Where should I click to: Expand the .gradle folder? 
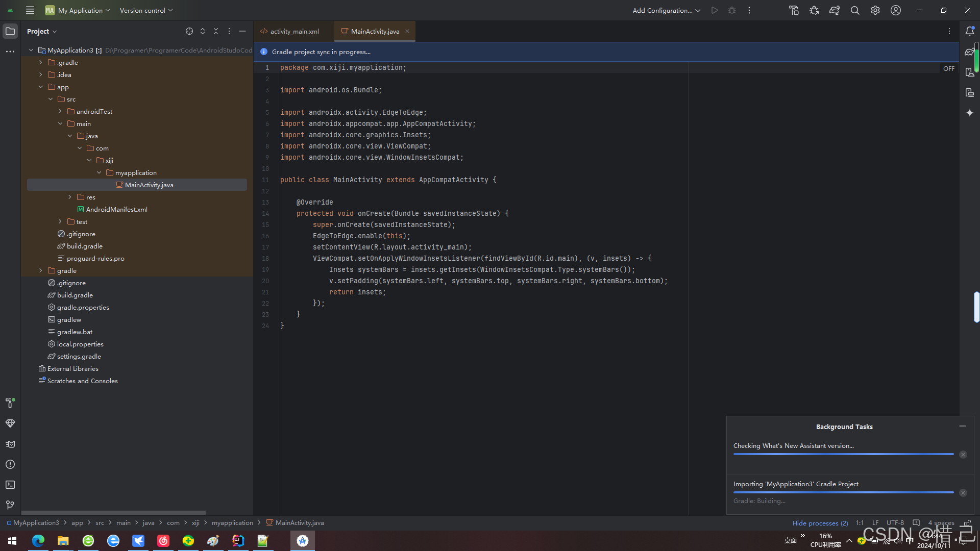tap(41, 62)
